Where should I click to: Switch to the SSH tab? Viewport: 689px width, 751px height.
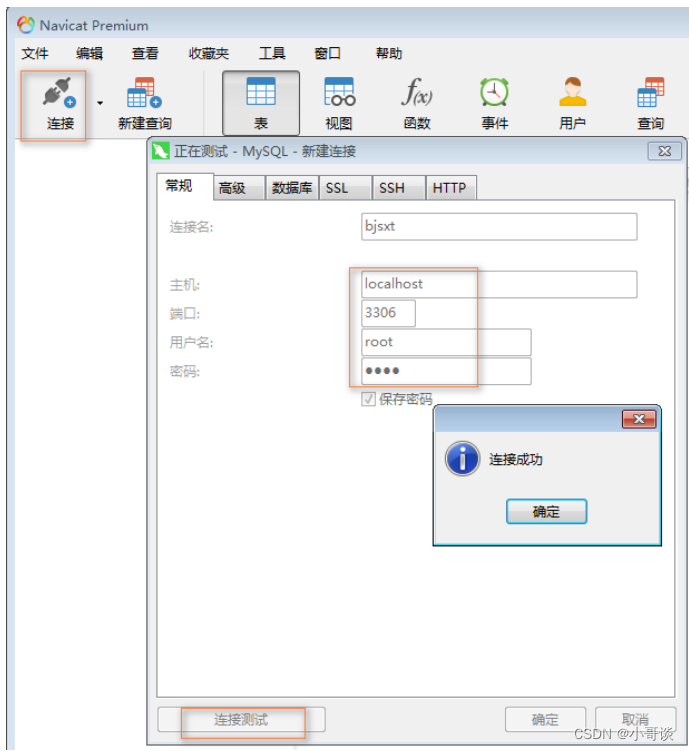click(x=399, y=188)
